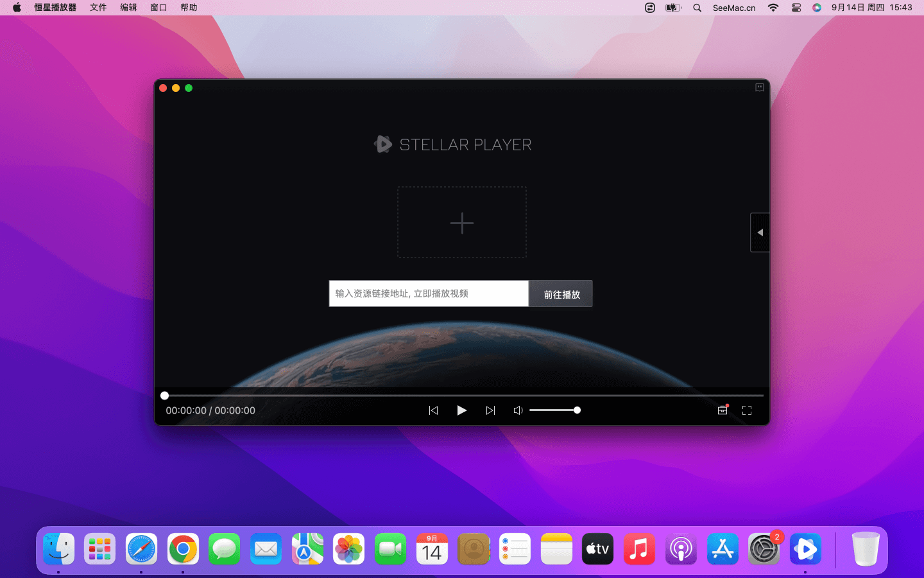Open Siri from menu bar
Image resolution: width=924 pixels, height=578 pixels.
pyautogui.click(x=817, y=8)
